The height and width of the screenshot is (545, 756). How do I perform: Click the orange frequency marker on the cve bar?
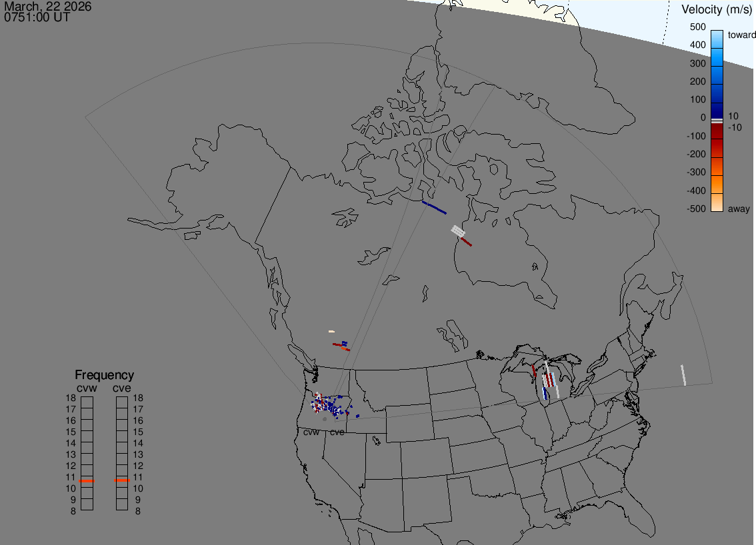122,480
